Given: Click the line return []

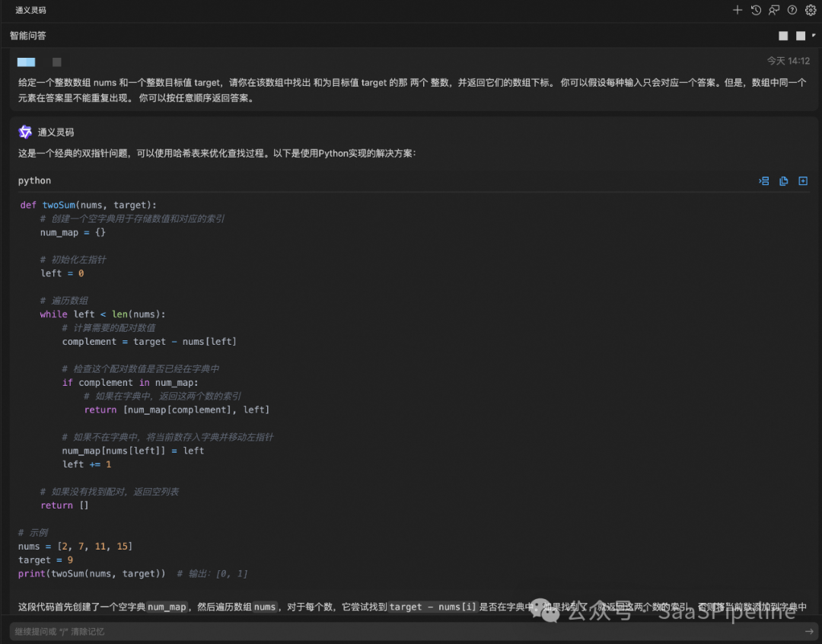Looking at the screenshot, I should coord(65,505).
